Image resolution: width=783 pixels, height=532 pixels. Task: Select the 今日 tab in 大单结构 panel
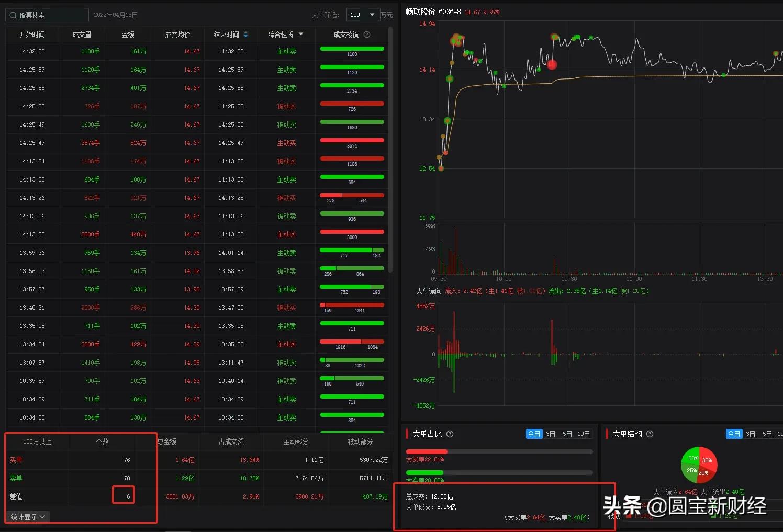[734, 434]
